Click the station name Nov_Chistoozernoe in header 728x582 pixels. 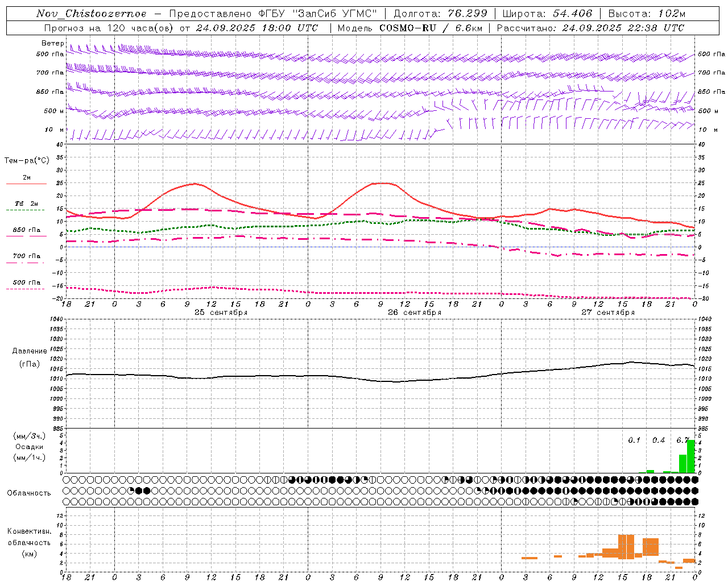coord(91,14)
